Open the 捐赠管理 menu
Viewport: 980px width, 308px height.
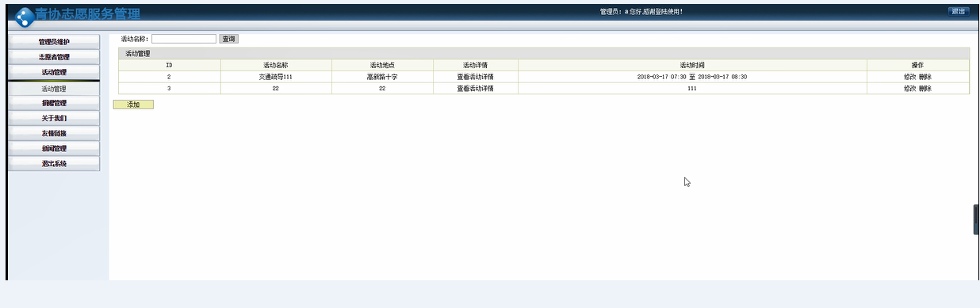[x=54, y=103]
